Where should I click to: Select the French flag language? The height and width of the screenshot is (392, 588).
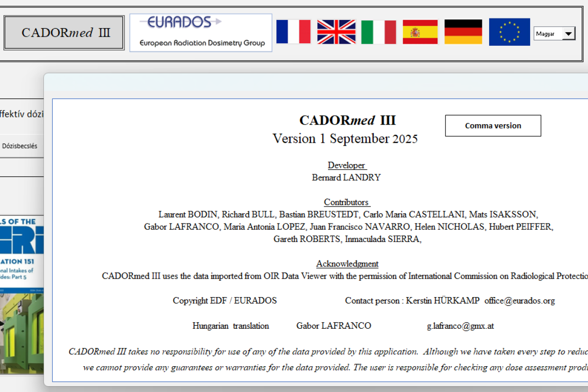tap(293, 32)
